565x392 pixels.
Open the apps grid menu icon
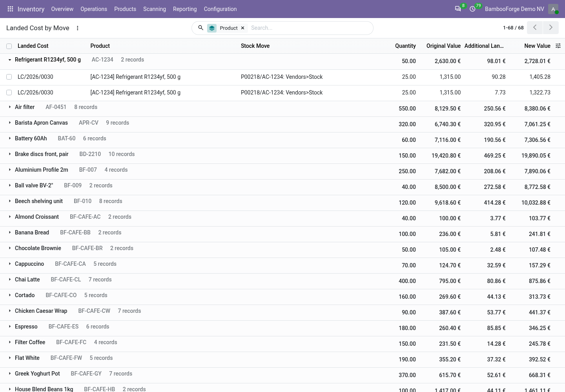[x=11, y=9]
